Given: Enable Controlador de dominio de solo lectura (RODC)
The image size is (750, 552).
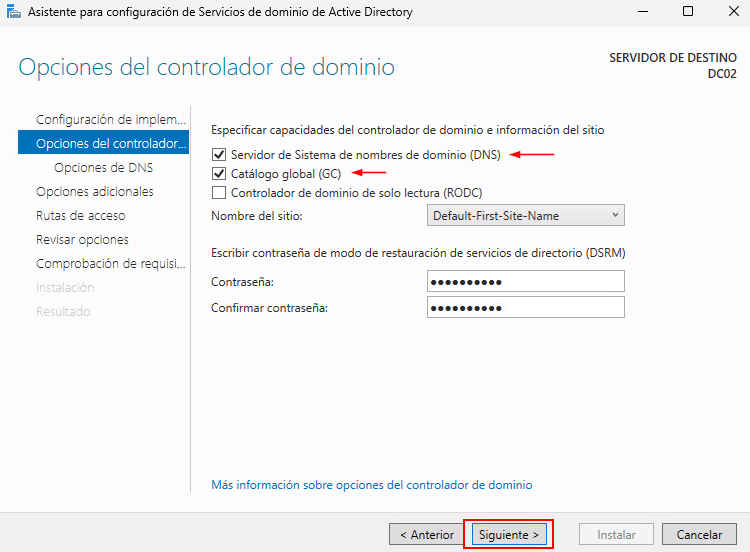Looking at the screenshot, I should click(219, 192).
